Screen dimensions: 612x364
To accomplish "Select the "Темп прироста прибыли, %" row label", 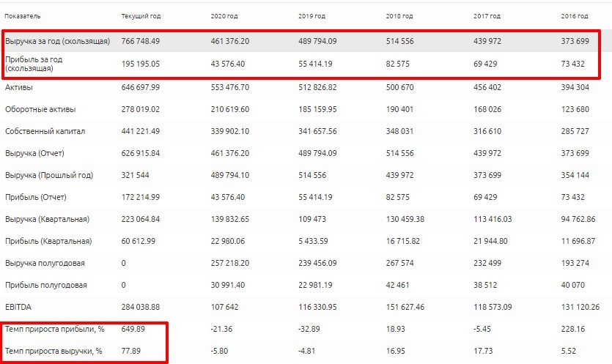I will (x=54, y=330).
